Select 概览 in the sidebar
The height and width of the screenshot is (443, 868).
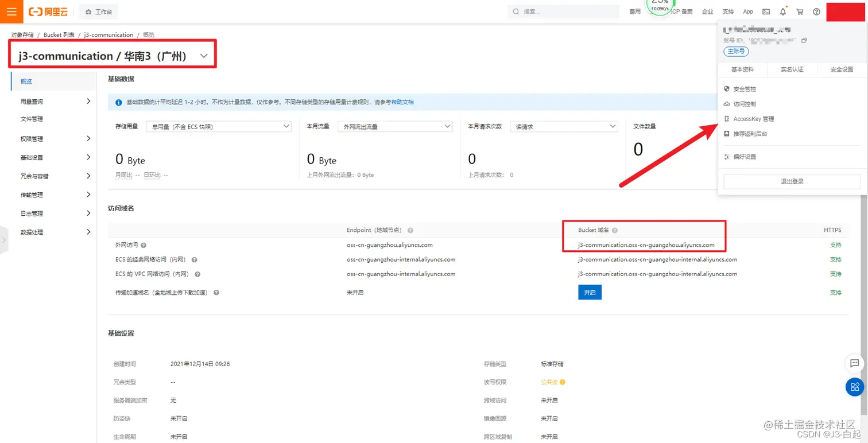click(53, 81)
